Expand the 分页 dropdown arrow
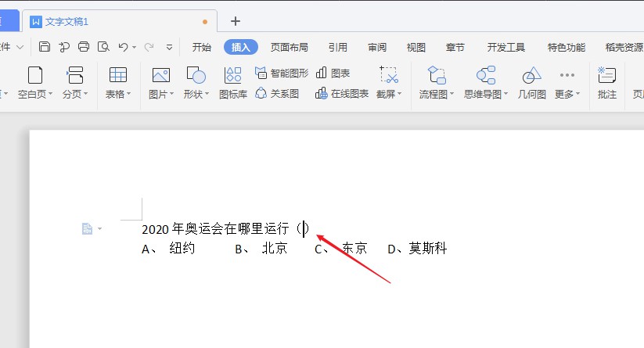644x348 pixels. (x=85, y=94)
